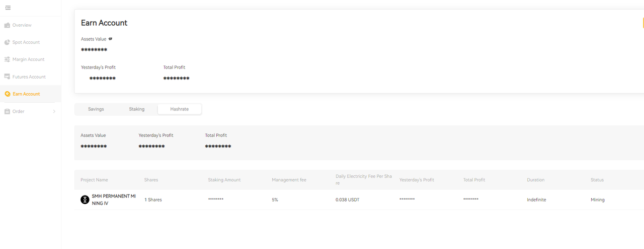
Task: Click the Margin Account sliders icon
Action: [x=8, y=59]
